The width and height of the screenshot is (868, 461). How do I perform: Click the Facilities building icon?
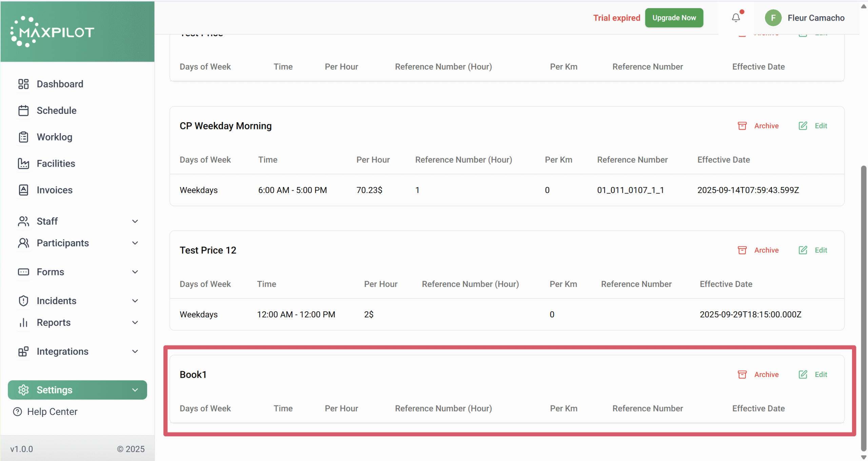23,164
